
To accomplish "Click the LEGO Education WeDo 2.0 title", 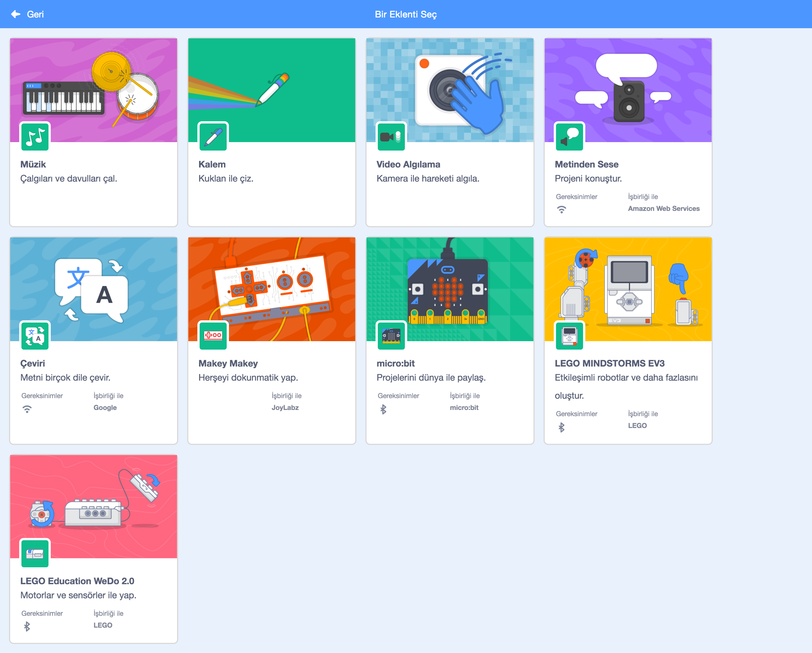I will (x=77, y=581).
